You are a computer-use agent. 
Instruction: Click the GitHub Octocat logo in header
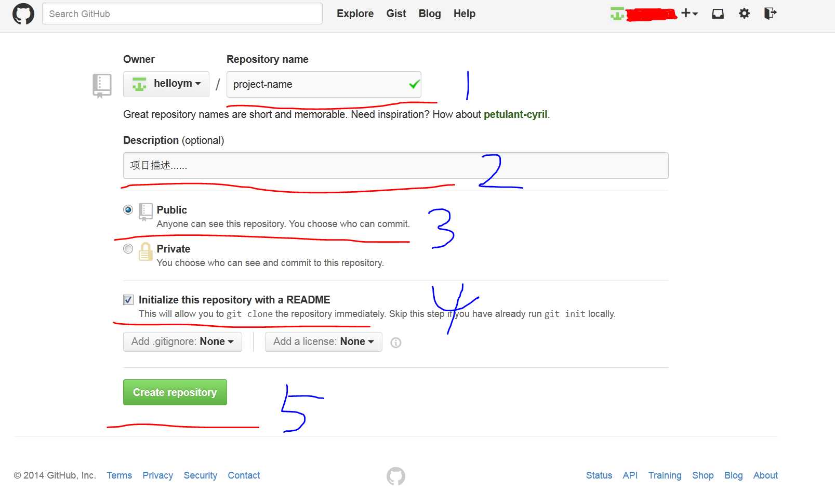pos(23,14)
